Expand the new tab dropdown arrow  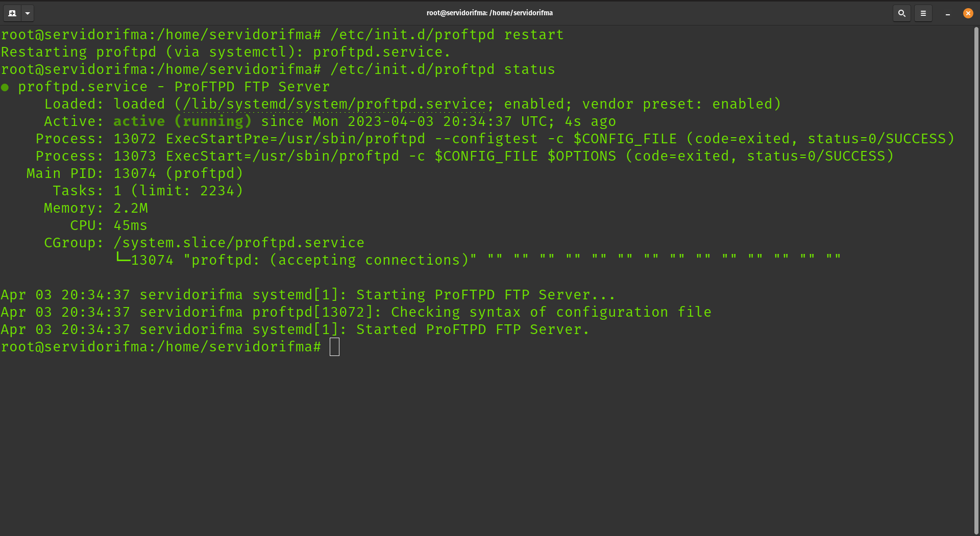pos(28,13)
